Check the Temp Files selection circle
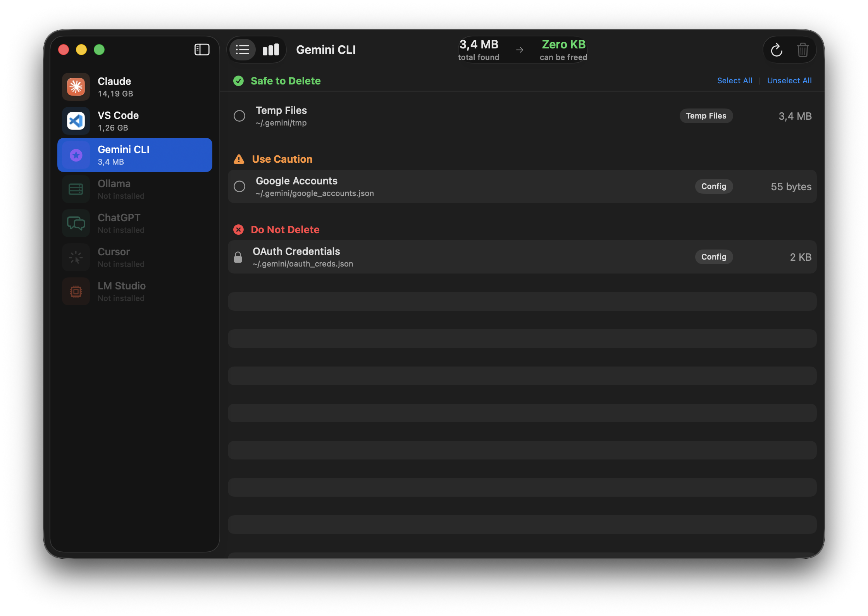The image size is (868, 616). (239, 115)
